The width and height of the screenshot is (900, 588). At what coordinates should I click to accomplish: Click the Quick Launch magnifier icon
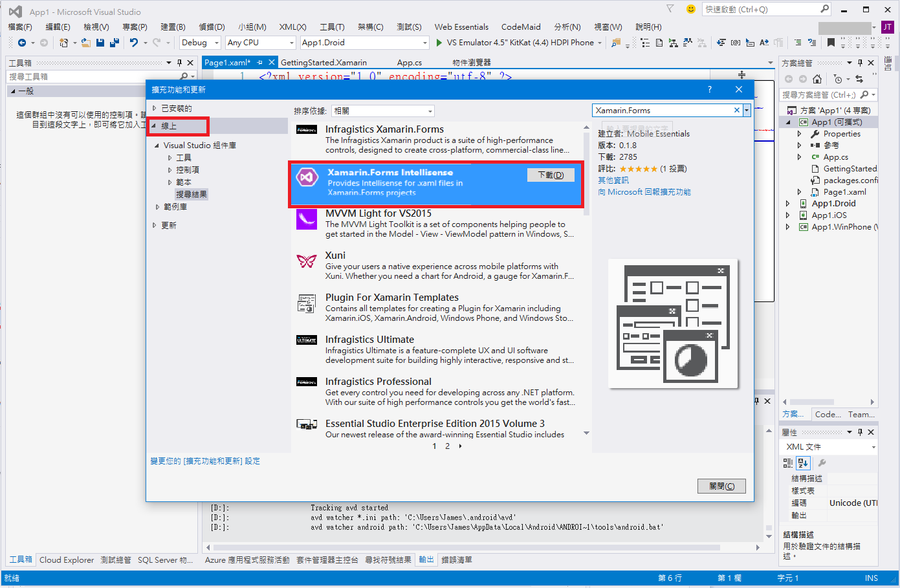824,9
